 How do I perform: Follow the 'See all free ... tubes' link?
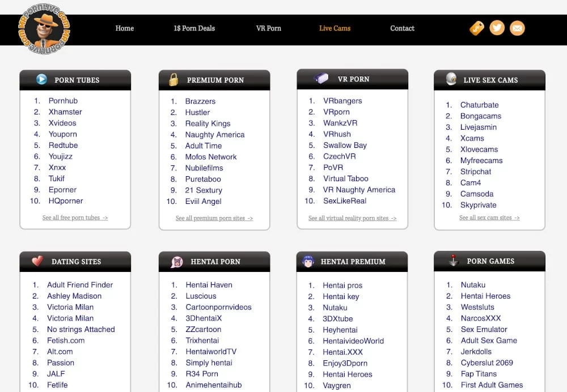[75, 218]
